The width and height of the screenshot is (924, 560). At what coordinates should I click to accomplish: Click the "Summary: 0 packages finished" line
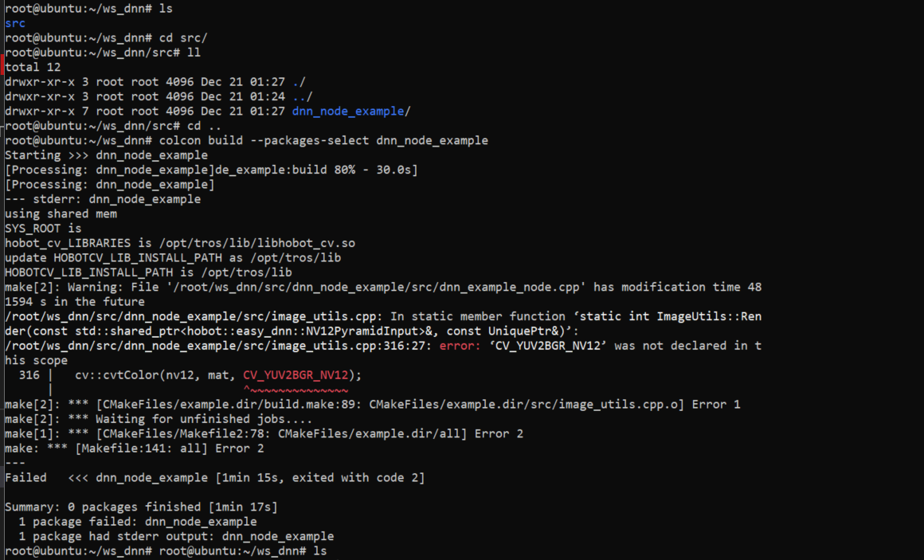pyautogui.click(x=141, y=507)
